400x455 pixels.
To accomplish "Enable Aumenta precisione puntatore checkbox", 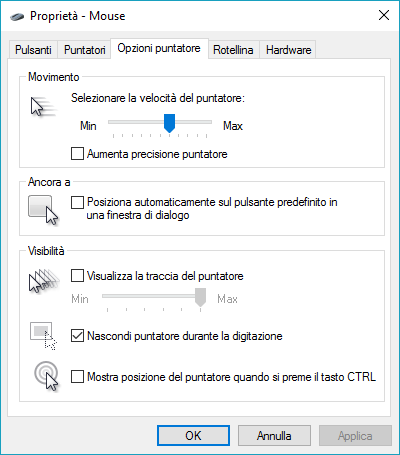I will tap(77, 154).
